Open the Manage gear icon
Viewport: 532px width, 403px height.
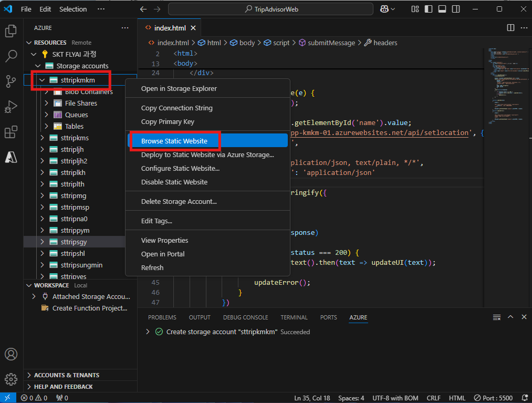[x=11, y=379]
